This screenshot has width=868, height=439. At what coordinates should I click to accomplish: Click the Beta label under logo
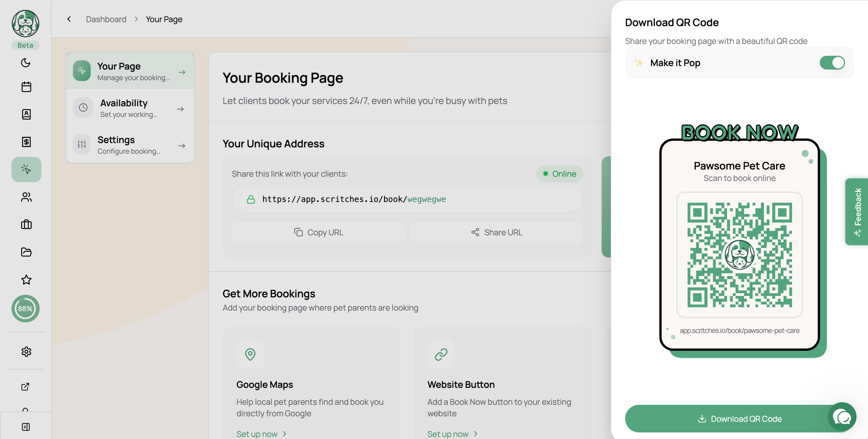pos(26,45)
